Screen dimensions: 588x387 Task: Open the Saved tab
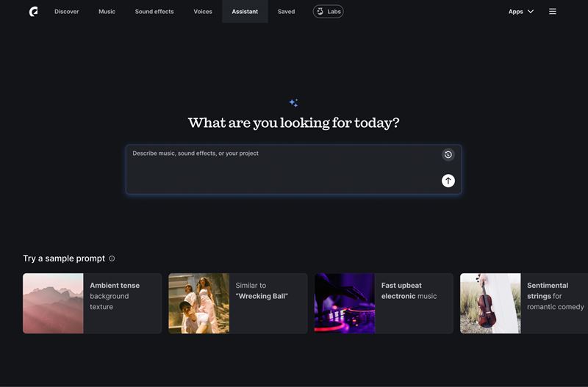[x=286, y=12]
